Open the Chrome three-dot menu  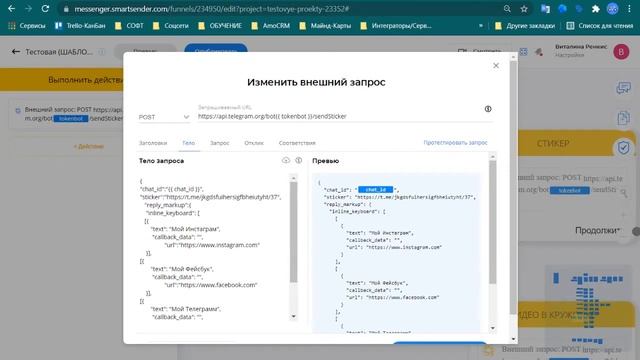point(629,9)
